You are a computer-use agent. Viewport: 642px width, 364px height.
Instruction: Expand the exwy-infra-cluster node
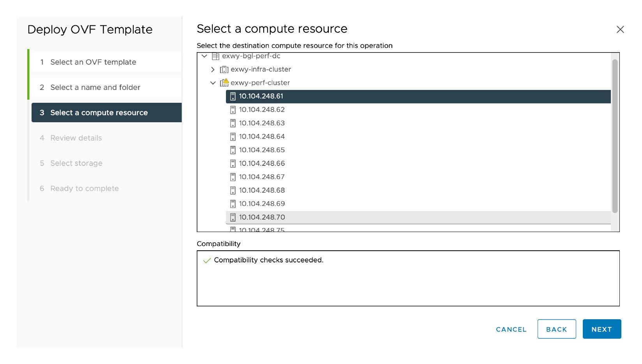click(213, 70)
